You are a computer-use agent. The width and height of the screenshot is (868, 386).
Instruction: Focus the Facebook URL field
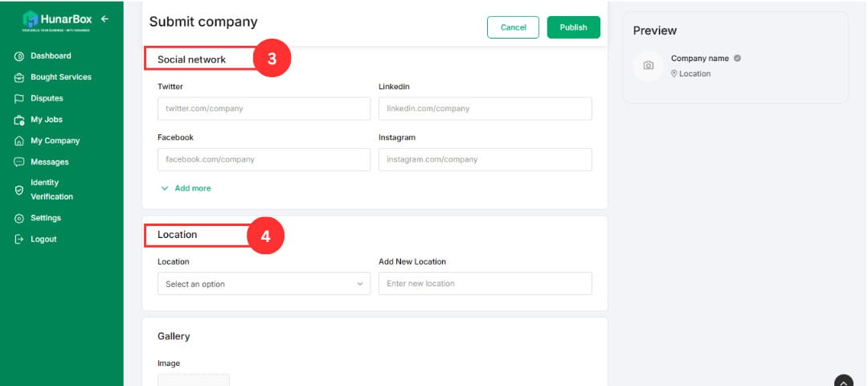264,159
